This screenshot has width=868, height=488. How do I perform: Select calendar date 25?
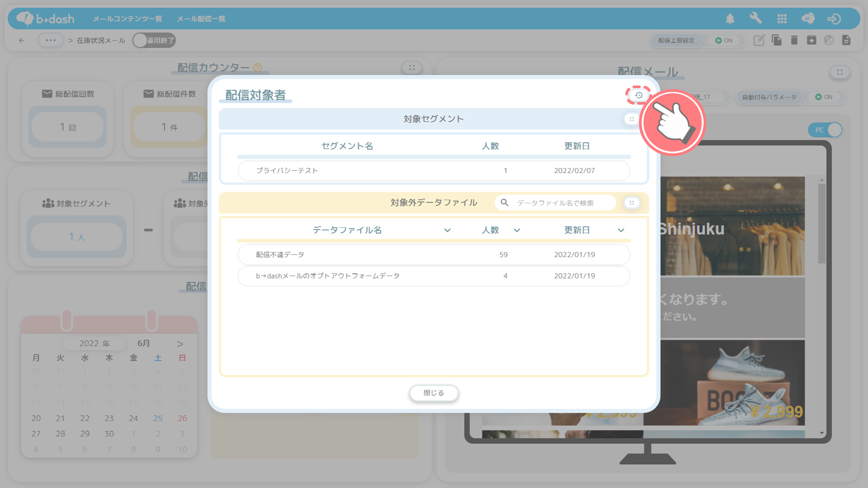158,418
